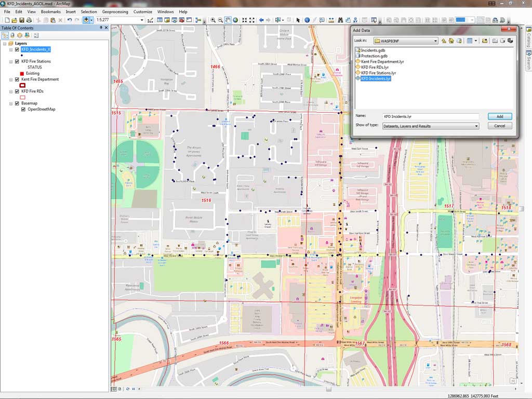Uncheck the KFD Fire Stations layer
Image resolution: width=532 pixels, height=399 pixels.
tap(17, 61)
